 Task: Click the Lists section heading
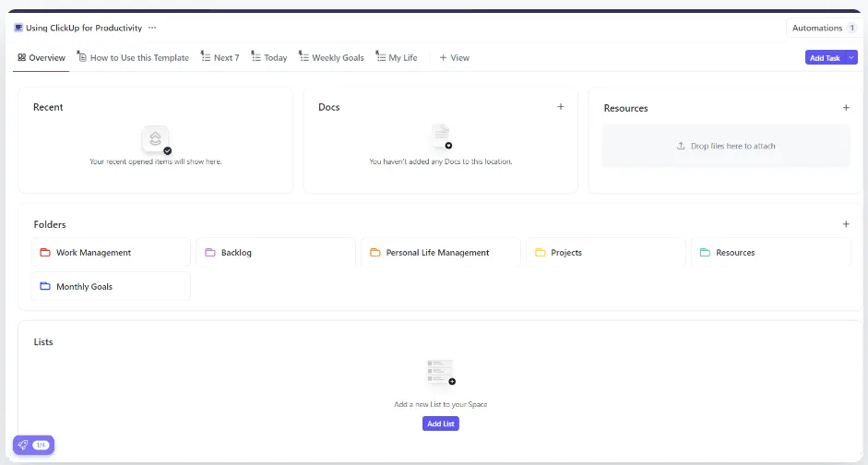(x=43, y=341)
